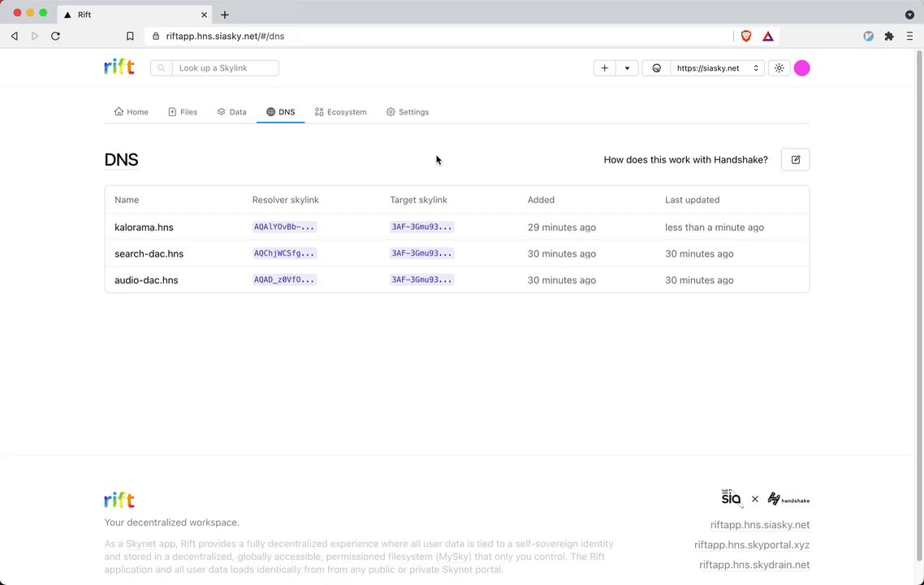Toggle the light/dark theme button
The width and height of the screenshot is (924, 585).
point(779,68)
